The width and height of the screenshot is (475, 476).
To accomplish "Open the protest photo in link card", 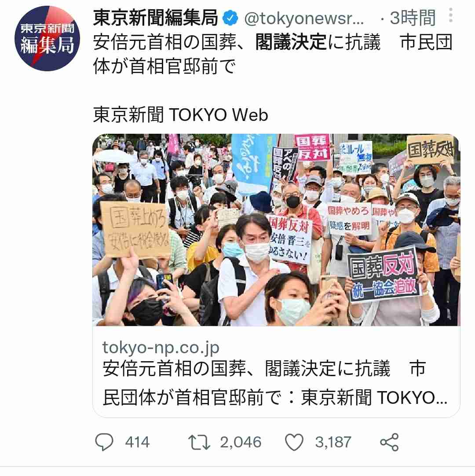I will [276, 230].
